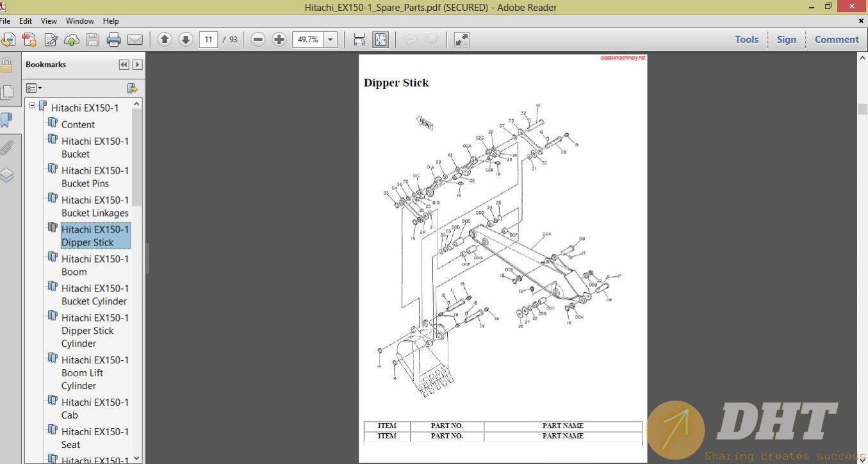868x464 pixels.
Task: Click the Sign/fill document pencil icon
Action: click(x=51, y=40)
